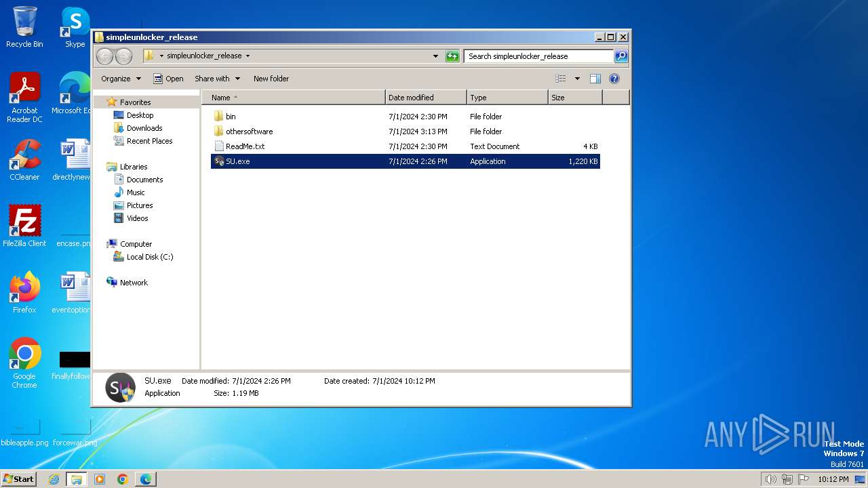Select the SU.exe application icon in list

pos(218,161)
